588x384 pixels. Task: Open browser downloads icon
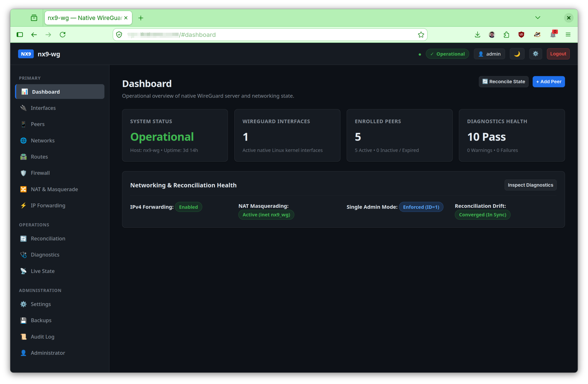477,34
